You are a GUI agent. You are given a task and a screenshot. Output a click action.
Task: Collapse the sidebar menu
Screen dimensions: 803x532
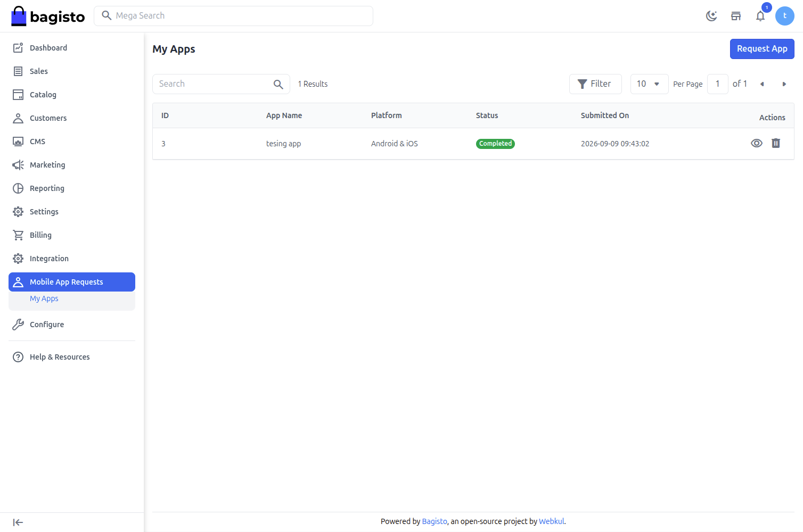point(18,522)
